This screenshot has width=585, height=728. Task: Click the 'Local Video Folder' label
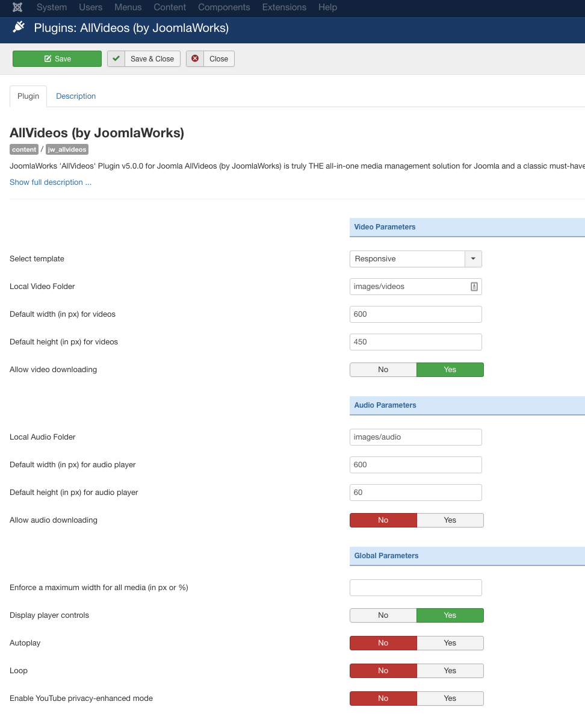coord(42,287)
